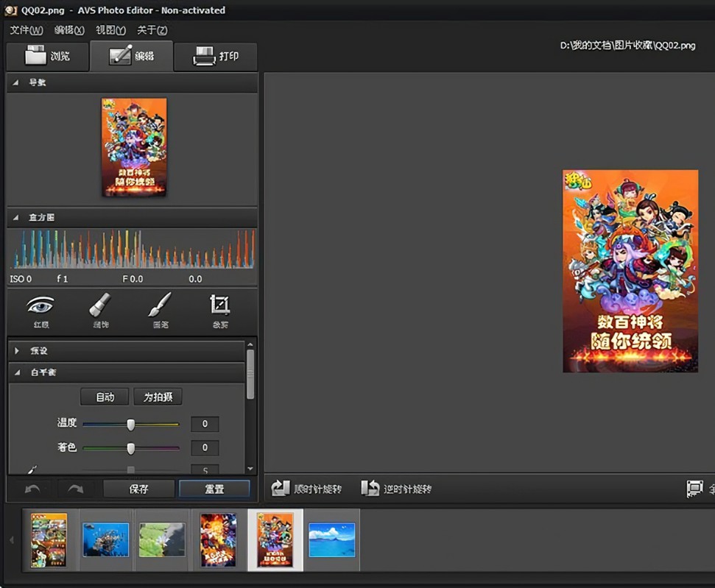715x588 pixels.
Task: Select the crop tool
Action: (x=219, y=311)
